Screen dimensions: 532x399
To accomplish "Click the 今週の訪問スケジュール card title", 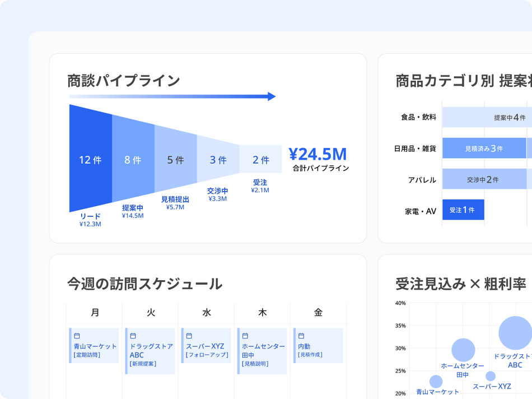I will click(x=144, y=284).
